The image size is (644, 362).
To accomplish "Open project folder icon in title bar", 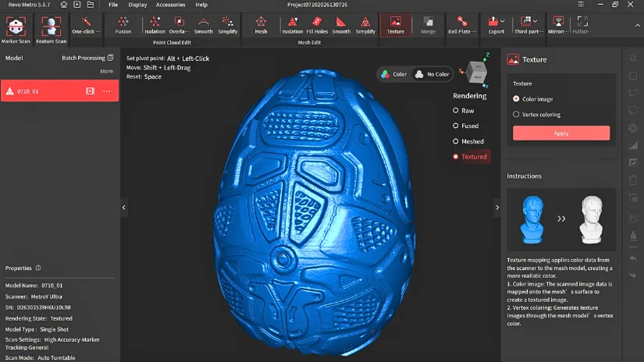I will tap(91, 5).
